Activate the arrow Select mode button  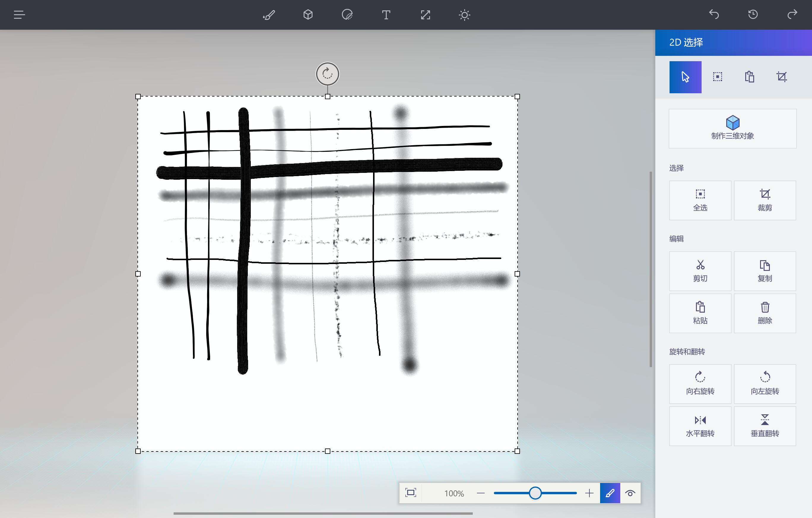click(685, 77)
